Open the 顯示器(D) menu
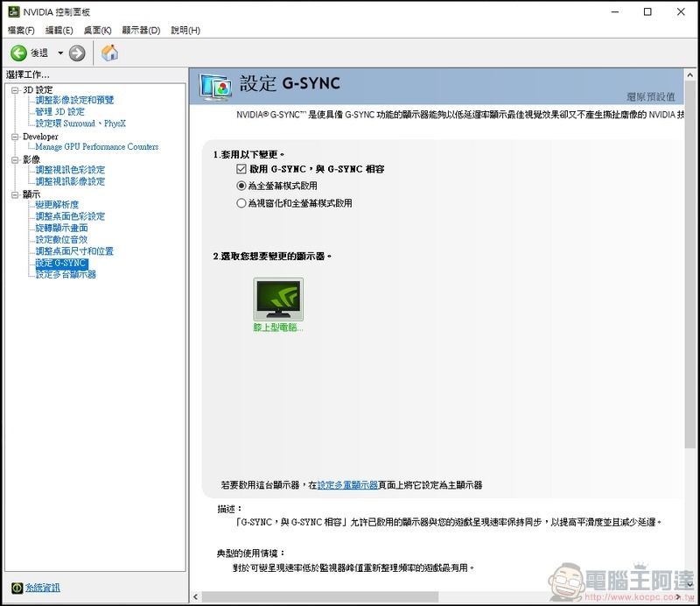Image resolution: width=700 pixels, height=606 pixels. pyautogui.click(x=141, y=31)
